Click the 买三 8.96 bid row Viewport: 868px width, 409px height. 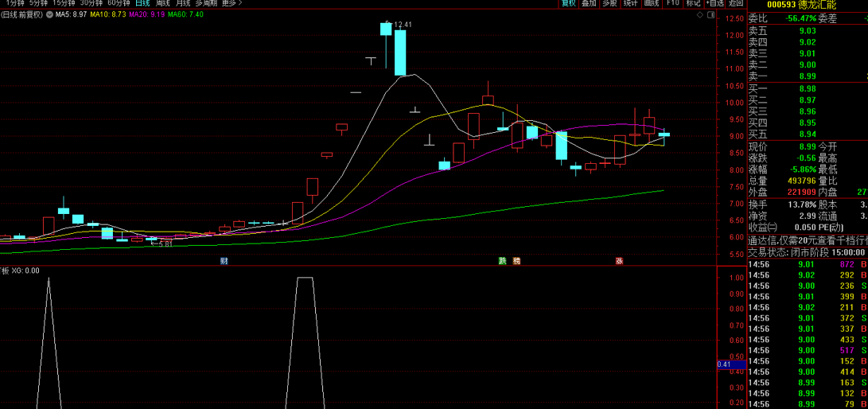pyautogui.click(x=808, y=111)
